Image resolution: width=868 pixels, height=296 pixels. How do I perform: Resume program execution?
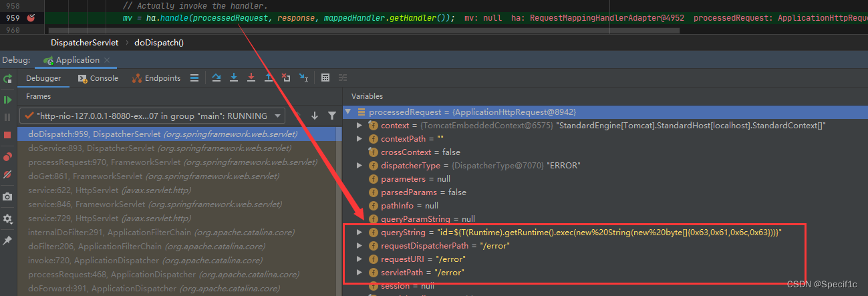[x=7, y=100]
